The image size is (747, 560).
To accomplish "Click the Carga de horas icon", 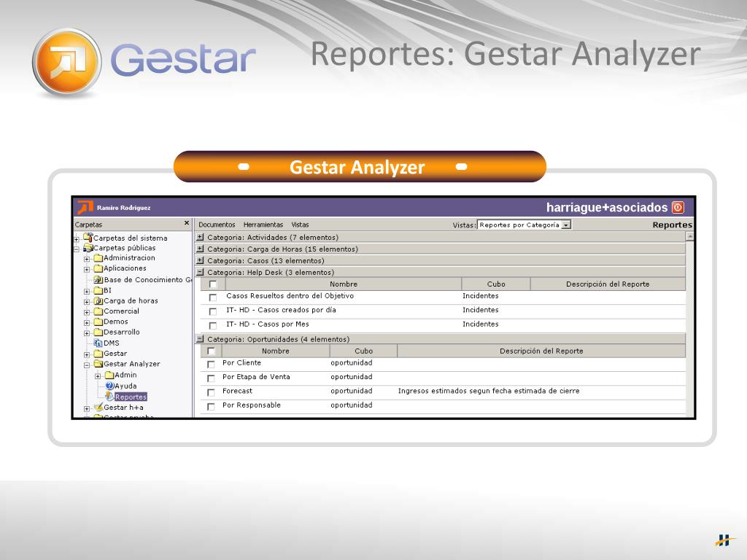I will (x=98, y=301).
